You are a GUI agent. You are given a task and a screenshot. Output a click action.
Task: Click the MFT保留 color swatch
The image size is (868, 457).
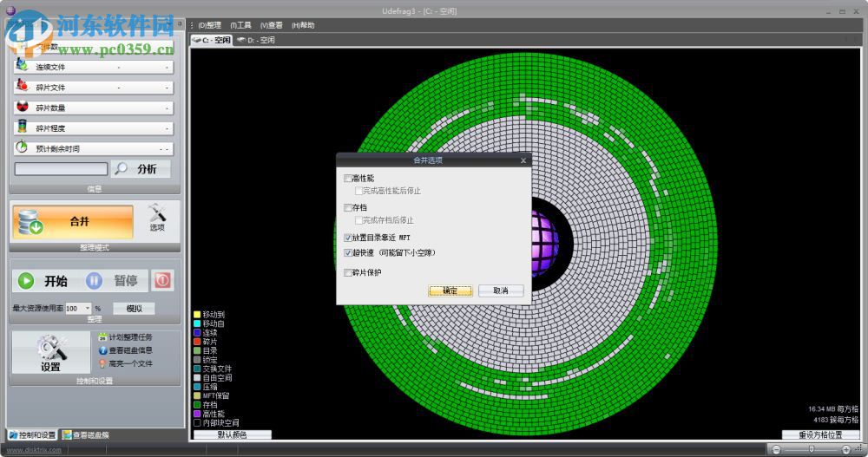pos(196,395)
